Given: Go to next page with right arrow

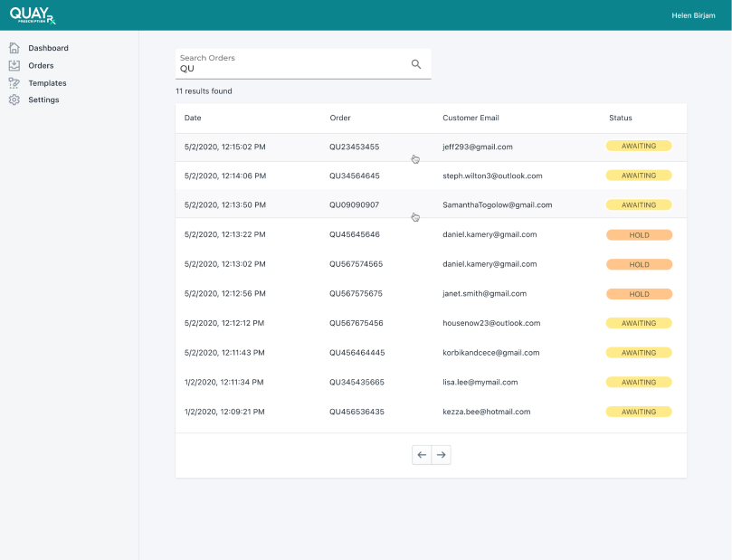Looking at the screenshot, I should click(441, 454).
